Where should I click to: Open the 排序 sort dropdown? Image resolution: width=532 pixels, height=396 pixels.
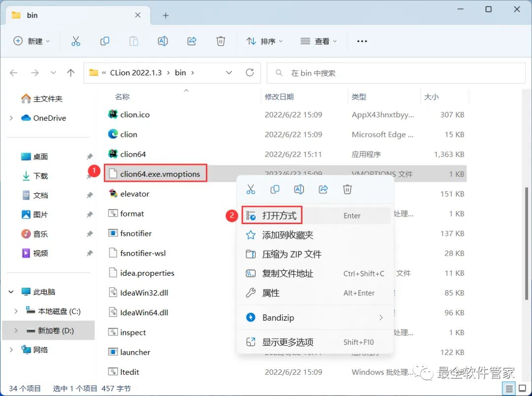coord(265,41)
